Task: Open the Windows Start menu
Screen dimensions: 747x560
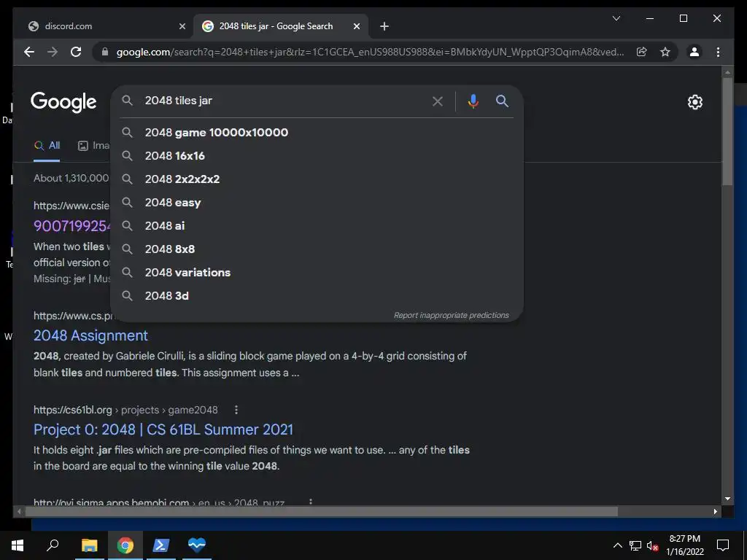Action: click(x=18, y=545)
